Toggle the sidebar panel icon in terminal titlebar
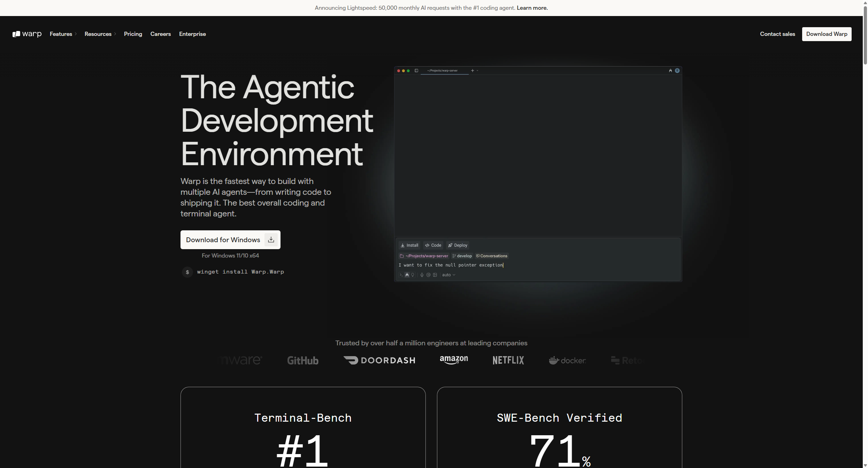This screenshot has width=868, height=468. pos(416,70)
